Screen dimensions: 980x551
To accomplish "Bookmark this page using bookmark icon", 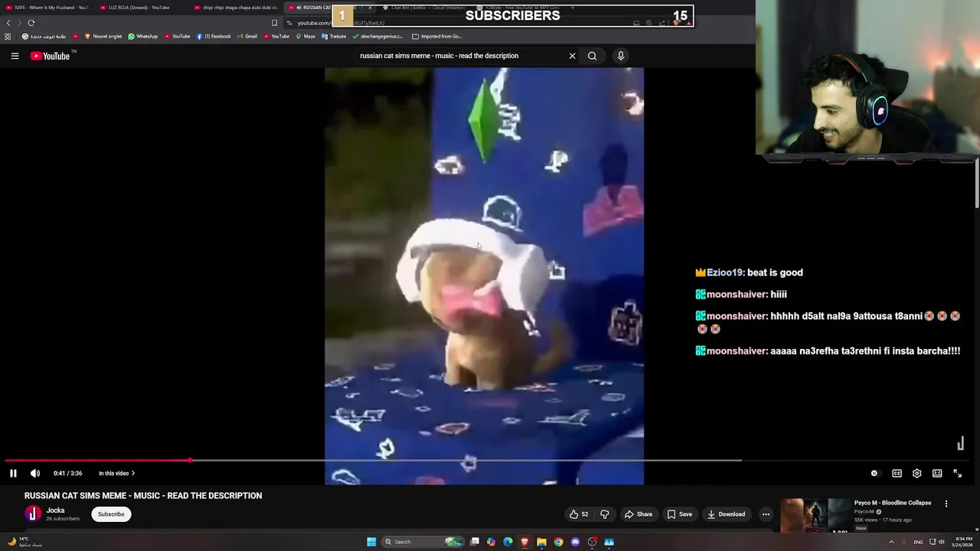I will [x=274, y=23].
